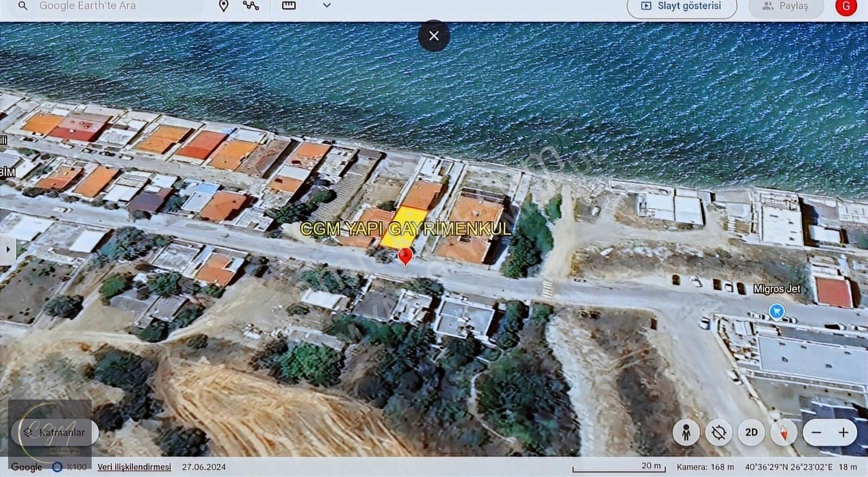
Task: Open the Katmanlar layers button
Action: 55,433
